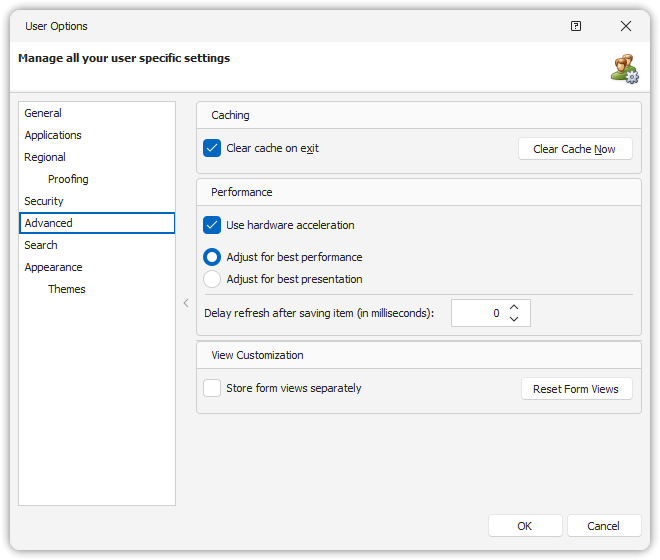Select Themes under Appearance
The height and width of the screenshot is (560, 660).
(x=67, y=289)
